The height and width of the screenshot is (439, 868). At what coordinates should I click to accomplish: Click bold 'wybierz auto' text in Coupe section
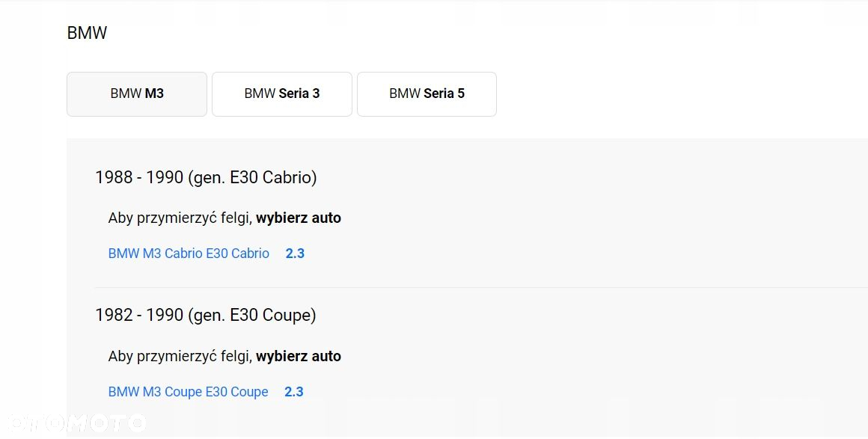[299, 357]
